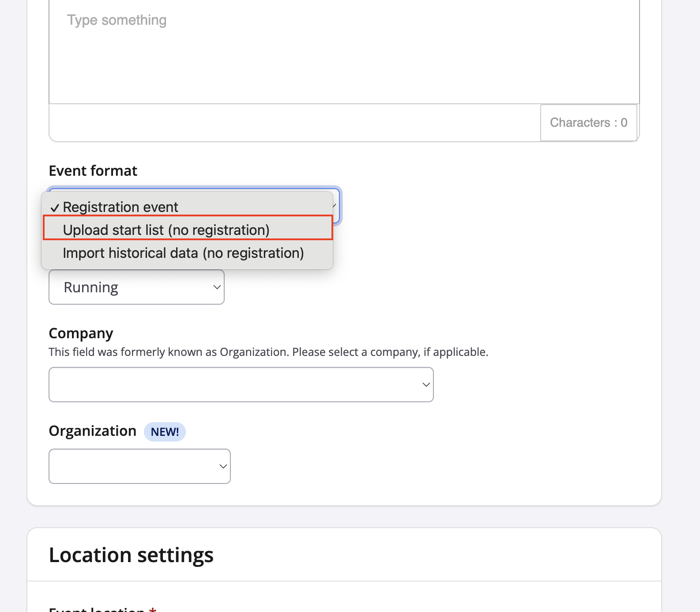Click the Organization field label
This screenshot has width=700, height=612.
click(93, 431)
